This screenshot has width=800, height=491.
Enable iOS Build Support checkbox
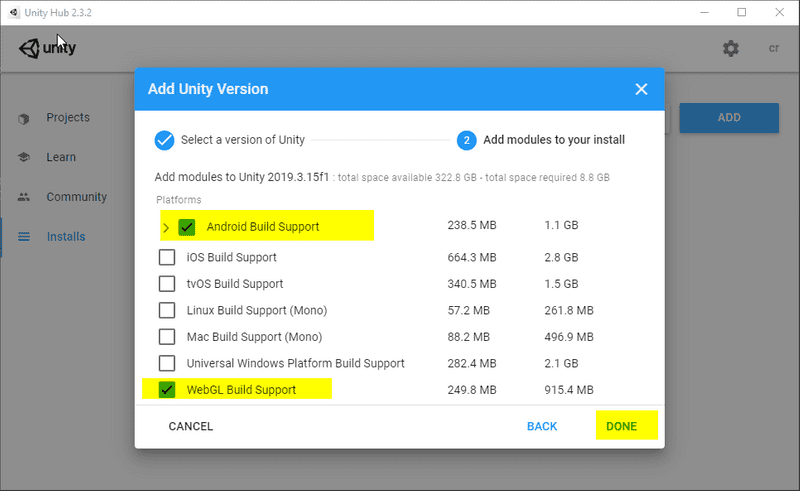(167, 257)
